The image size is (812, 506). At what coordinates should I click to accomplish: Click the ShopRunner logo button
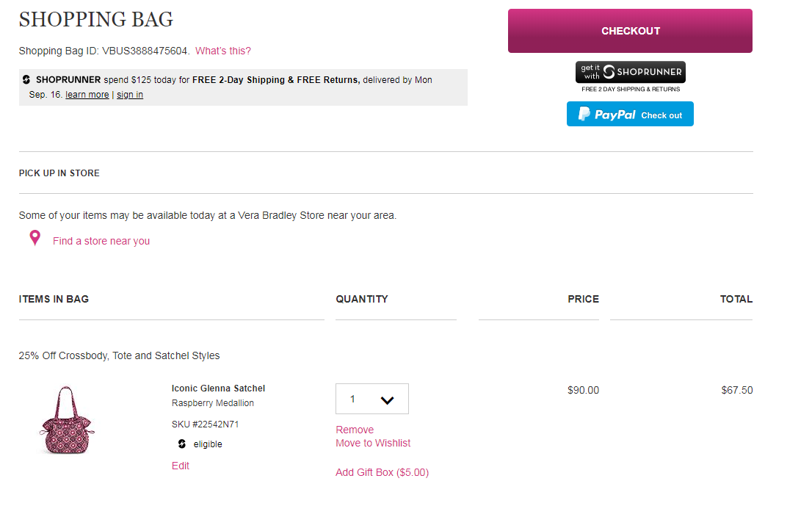(x=630, y=72)
